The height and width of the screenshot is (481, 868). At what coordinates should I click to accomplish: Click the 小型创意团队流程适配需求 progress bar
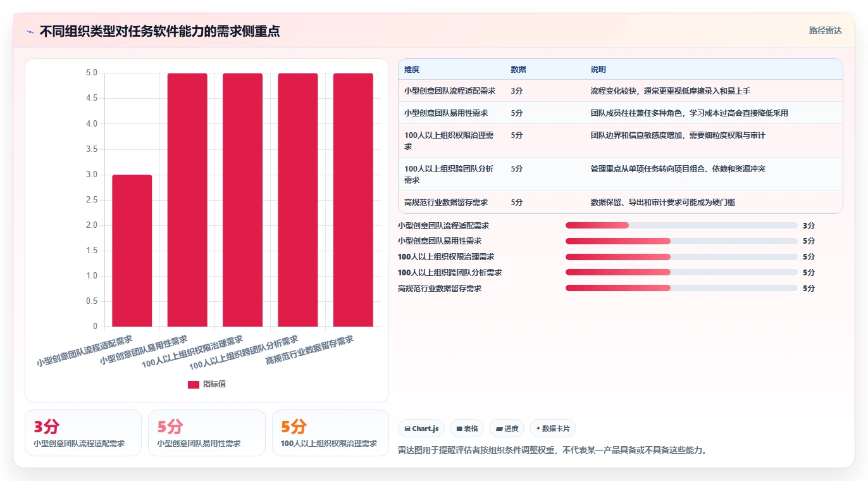click(x=681, y=225)
